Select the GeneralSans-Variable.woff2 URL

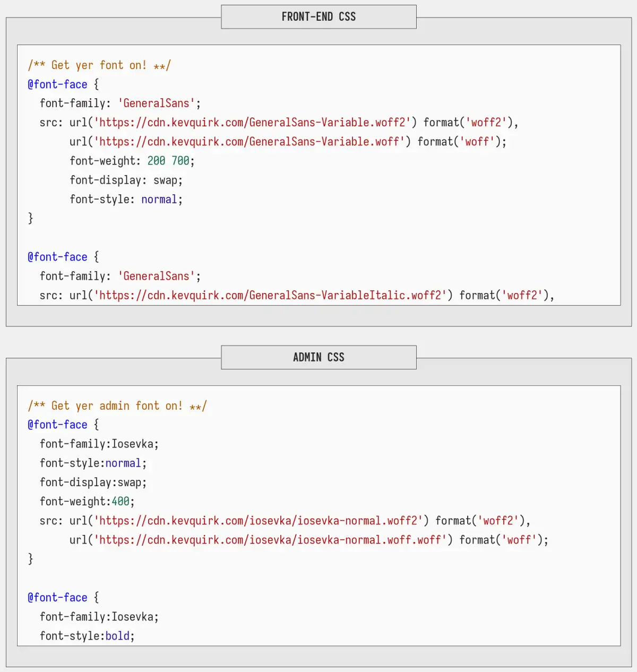255,122
